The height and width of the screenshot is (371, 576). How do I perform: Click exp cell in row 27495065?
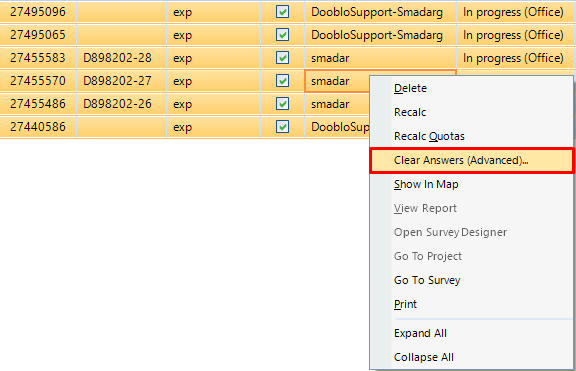(214, 35)
